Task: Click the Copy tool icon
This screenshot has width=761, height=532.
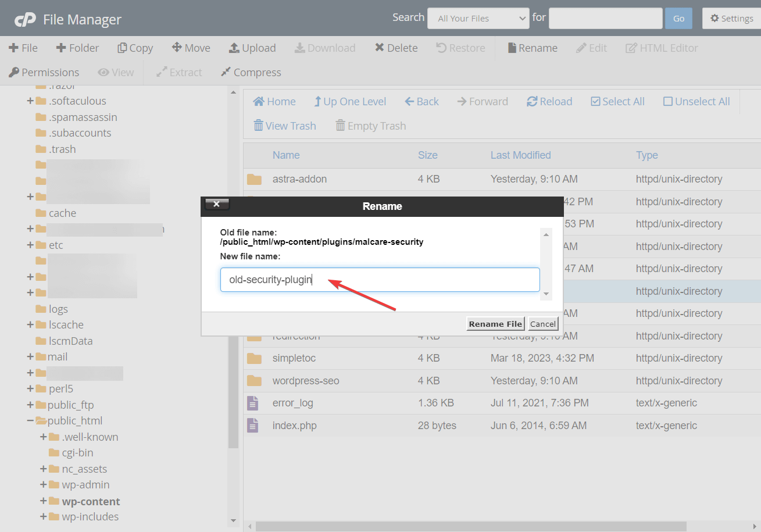Action: (x=121, y=48)
